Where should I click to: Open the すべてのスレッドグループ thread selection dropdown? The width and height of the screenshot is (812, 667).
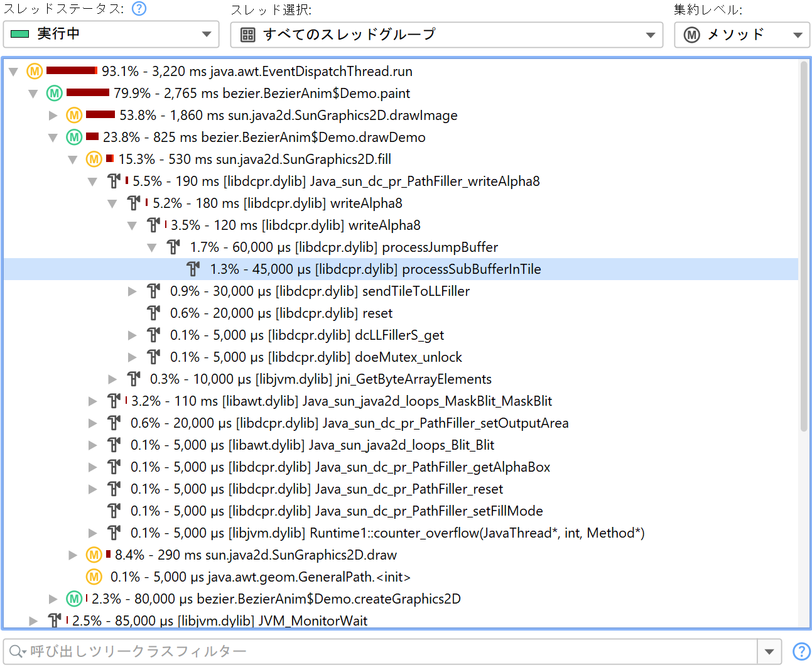(447, 35)
